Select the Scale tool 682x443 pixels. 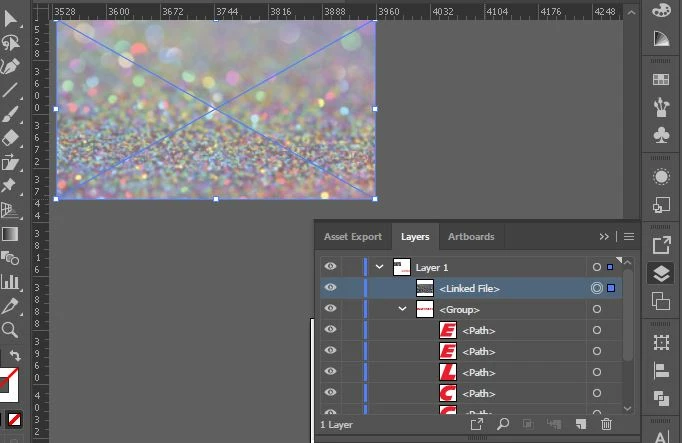(x=10, y=162)
